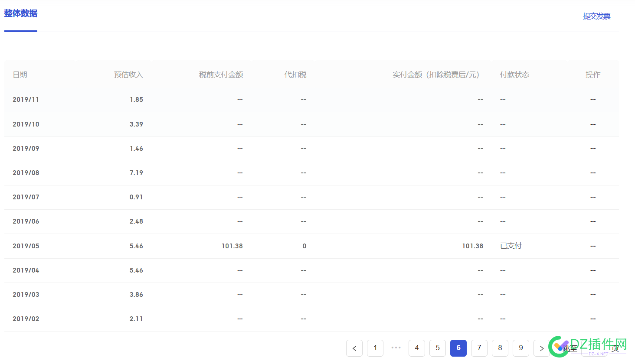Select the 2019/06 date cell
635x364 pixels.
click(26, 221)
